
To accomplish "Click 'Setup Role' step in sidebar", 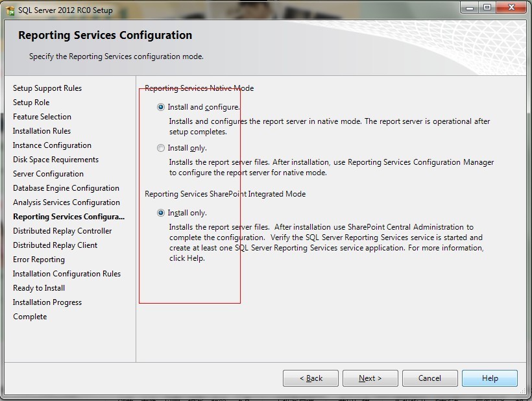I will tap(31, 103).
